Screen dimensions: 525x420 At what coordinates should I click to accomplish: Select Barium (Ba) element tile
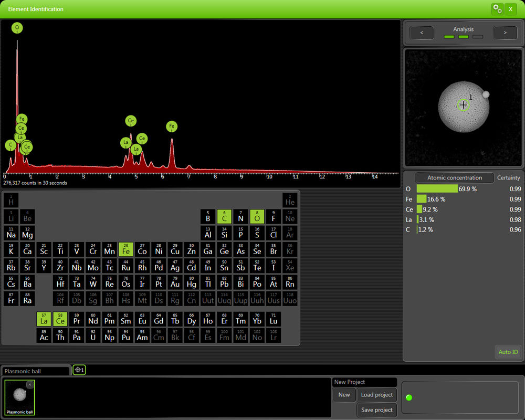coord(27,282)
